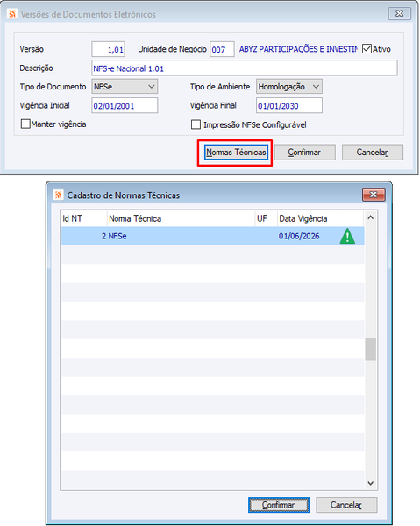Uncheck the Ativo checkbox
The height and width of the screenshot is (526, 420).
(367, 49)
